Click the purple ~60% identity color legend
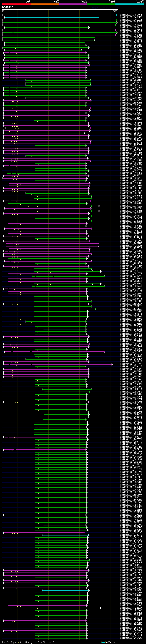 pyautogui.click(x=73, y=4)
